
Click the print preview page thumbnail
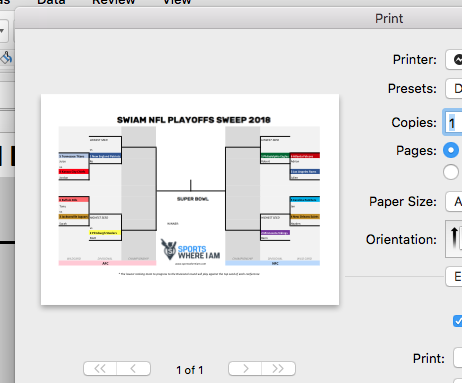tap(190, 199)
